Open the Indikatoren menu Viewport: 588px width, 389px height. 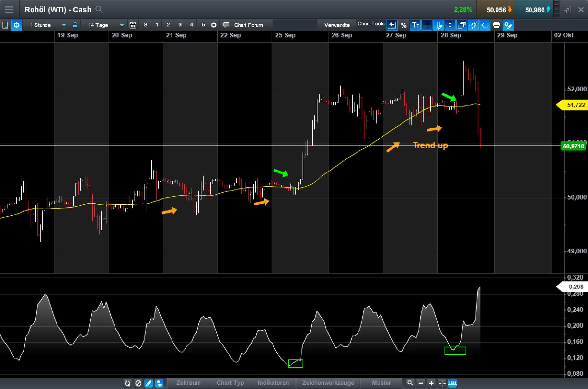click(273, 383)
